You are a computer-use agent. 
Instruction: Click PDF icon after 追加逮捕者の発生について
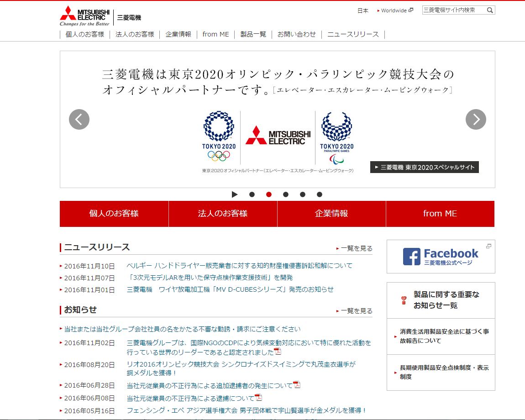[x=297, y=384]
